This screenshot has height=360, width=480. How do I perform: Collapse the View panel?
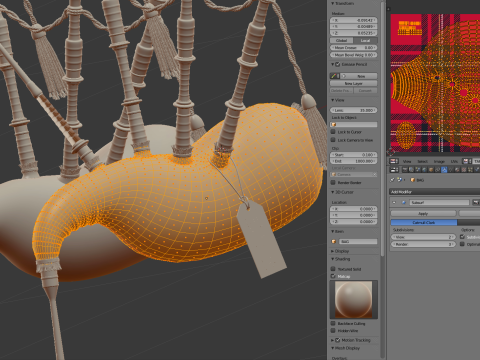(332, 100)
